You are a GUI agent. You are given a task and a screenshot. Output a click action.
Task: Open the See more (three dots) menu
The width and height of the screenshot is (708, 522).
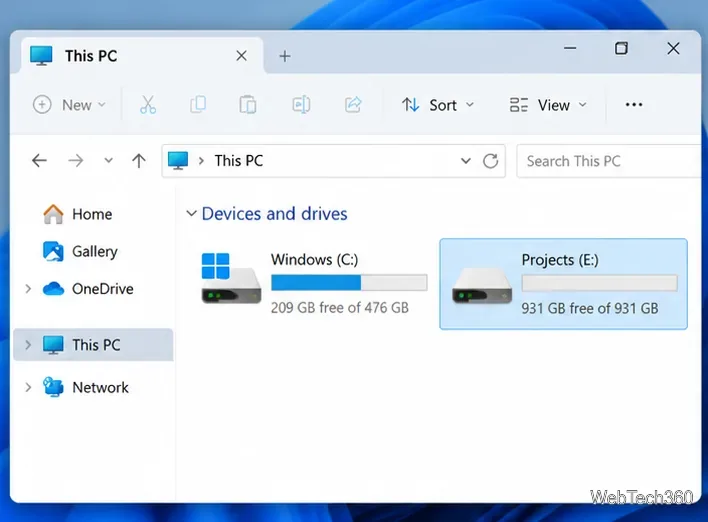tap(634, 105)
